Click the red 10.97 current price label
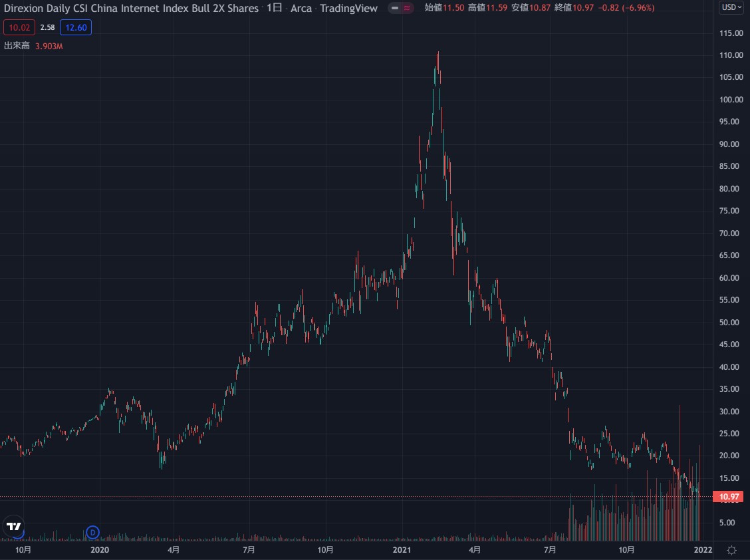The image size is (750, 560). (x=728, y=497)
